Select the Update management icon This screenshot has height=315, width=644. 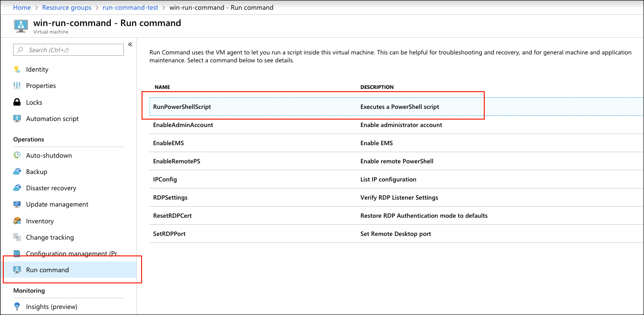17,204
